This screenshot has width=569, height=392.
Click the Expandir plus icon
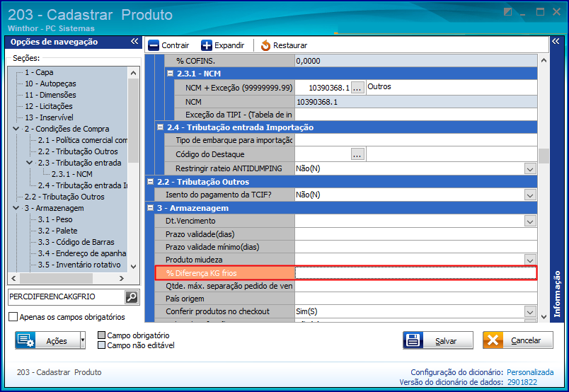click(x=207, y=45)
